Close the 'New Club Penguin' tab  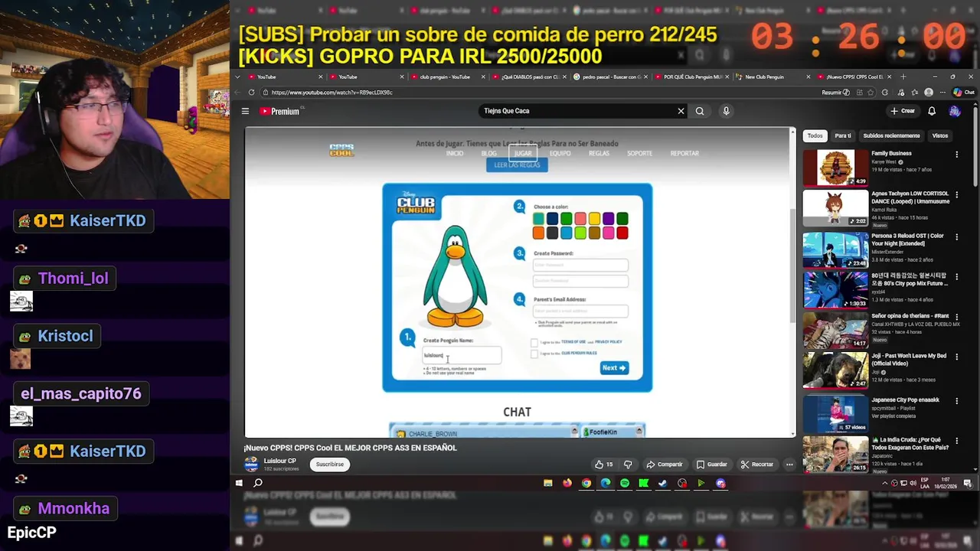[808, 77]
